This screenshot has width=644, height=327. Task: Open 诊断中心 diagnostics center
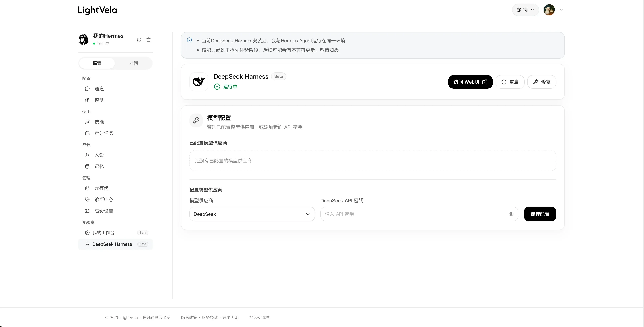click(x=115, y=200)
